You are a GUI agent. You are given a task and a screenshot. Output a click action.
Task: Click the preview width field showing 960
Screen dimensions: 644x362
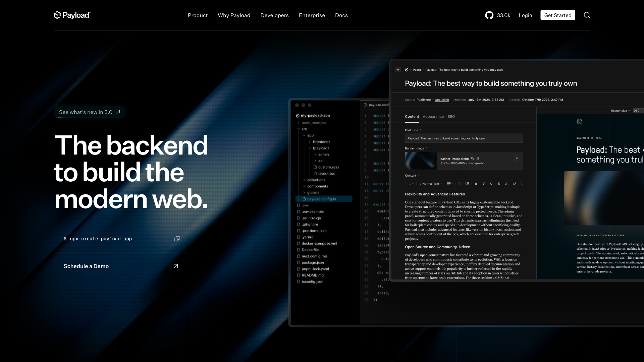pyautogui.click(x=638, y=111)
